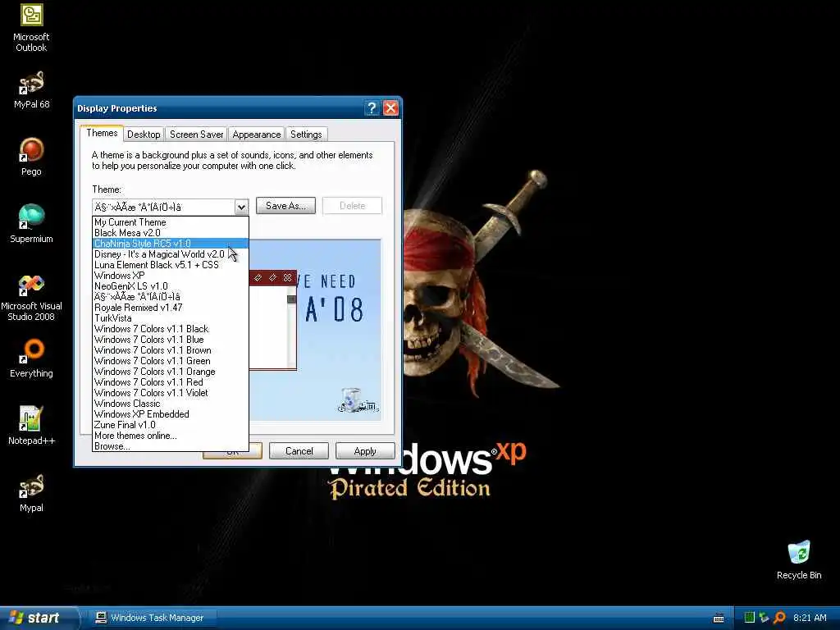The height and width of the screenshot is (630, 840).
Task: Click the Apply button
Action: click(365, 451)
